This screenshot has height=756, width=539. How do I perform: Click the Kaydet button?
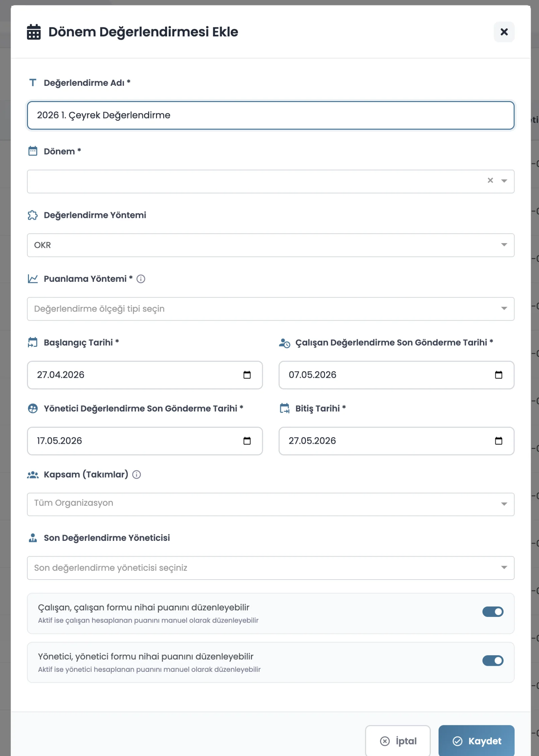coord(476,741)
